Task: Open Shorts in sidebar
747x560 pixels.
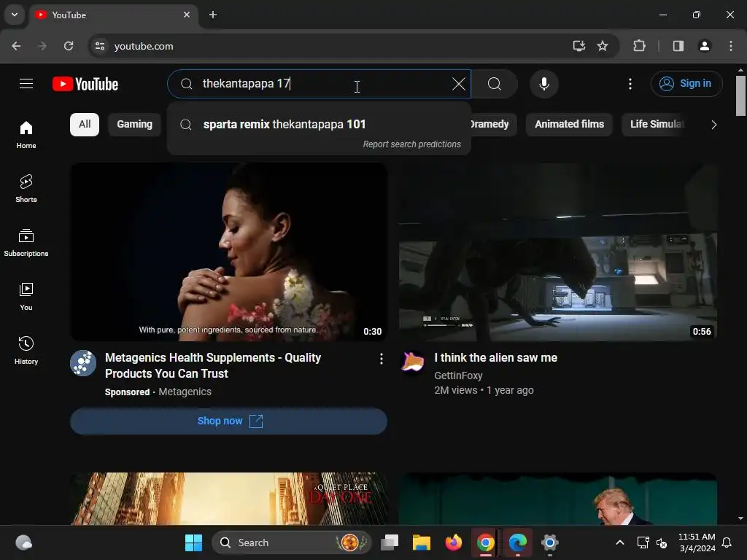Action: tap(26, 189)
